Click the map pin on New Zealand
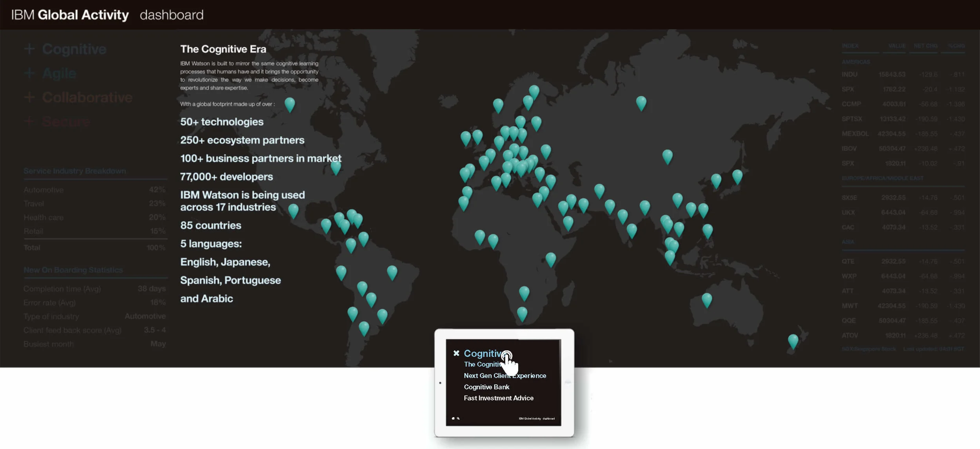Image resolution: width=980 pixels, height=449 pixels. [x=793, y=340]
